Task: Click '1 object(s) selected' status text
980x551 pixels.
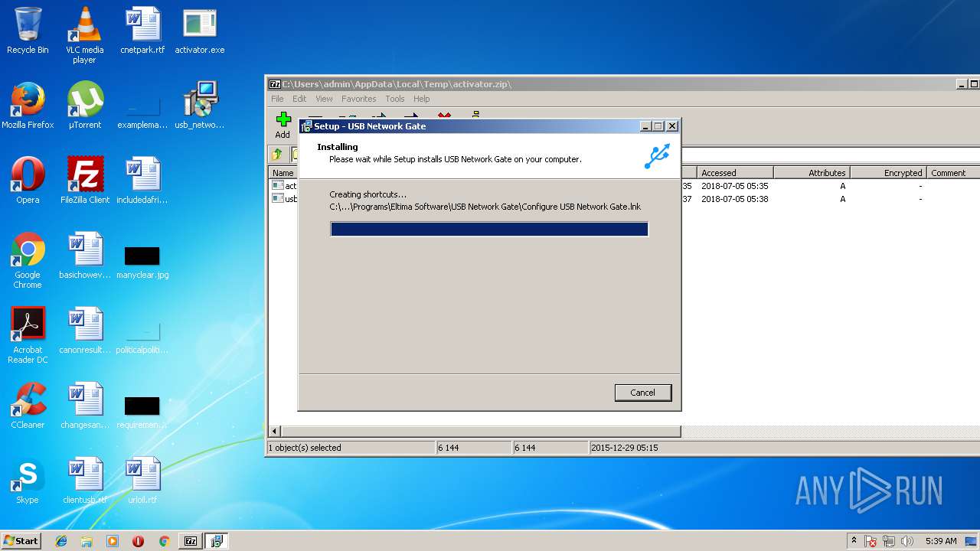Action: [x=305, y=448]
